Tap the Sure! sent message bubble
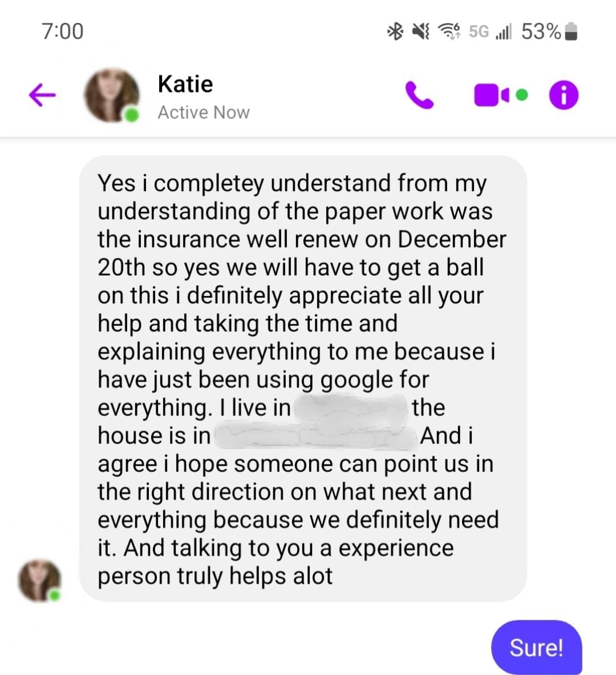 point(536,647)
